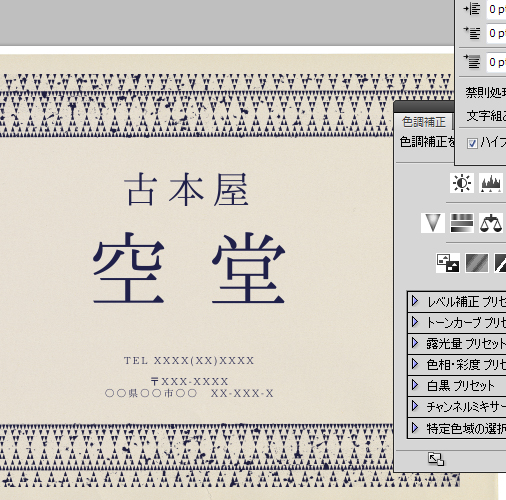Click the large 空堂 title text
This screenshot has width=506, height=500.
(x=189, y=268)
